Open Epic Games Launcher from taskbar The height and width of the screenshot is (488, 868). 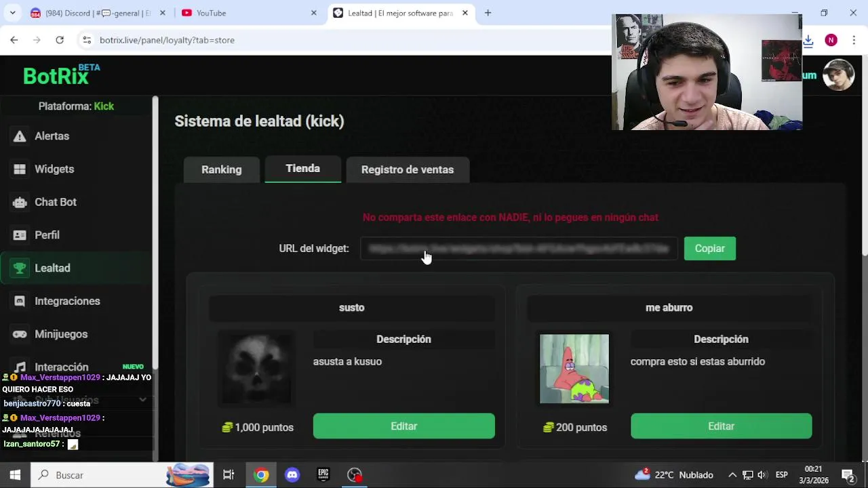point(323,475)
